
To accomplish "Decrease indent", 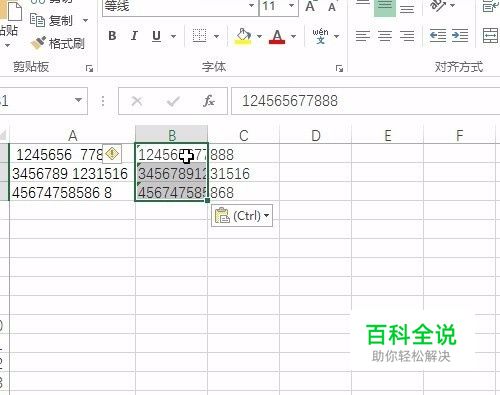I will (438, 36).
